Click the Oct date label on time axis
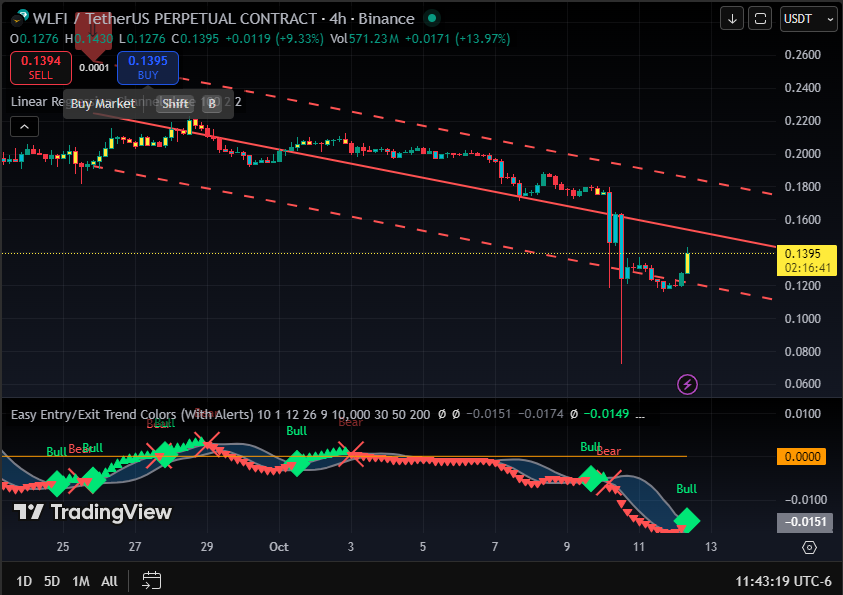843x595 pixels. tap(278, 547)
